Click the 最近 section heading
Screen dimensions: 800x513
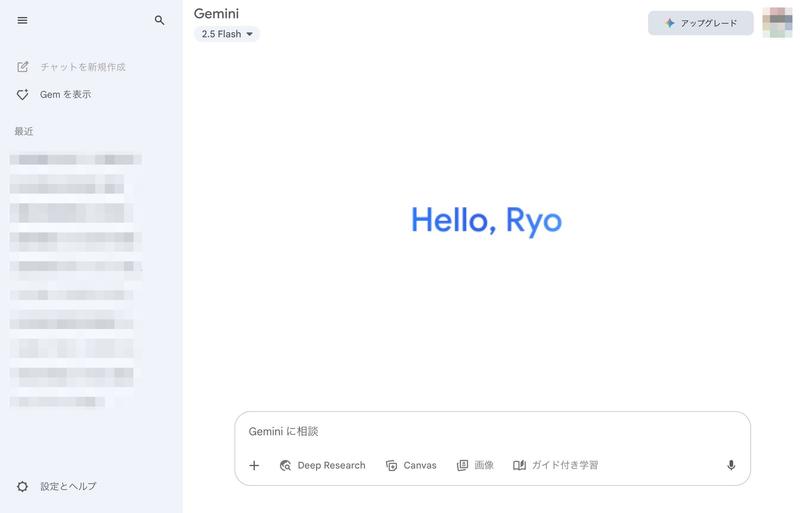click(24, 132)
